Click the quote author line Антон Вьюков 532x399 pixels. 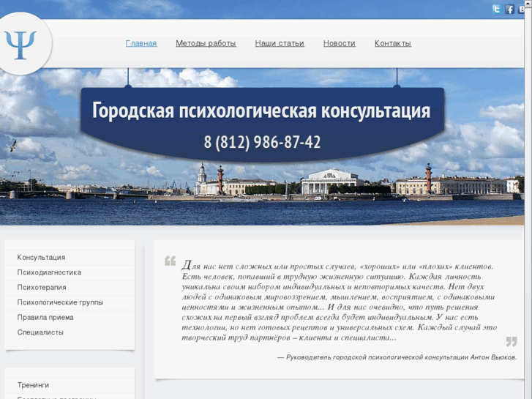[x=397, y=357]
